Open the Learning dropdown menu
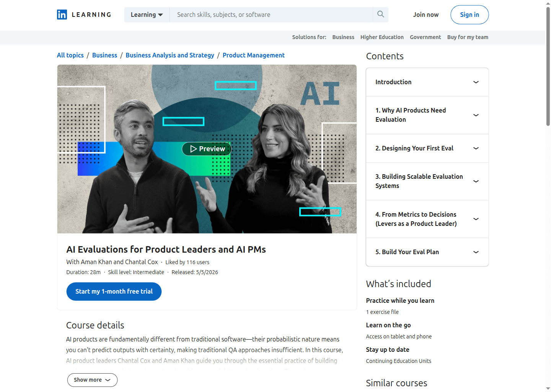Viewport: 551px width, 392px height. 147,15
